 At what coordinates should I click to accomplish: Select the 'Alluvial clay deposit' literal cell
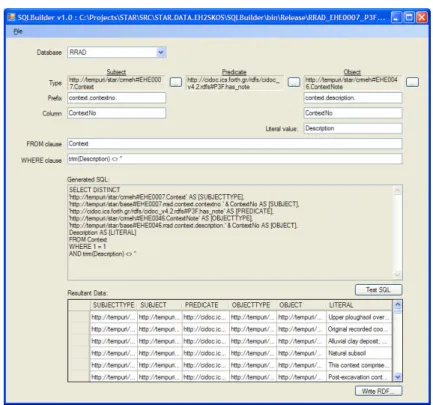pyautogui.click(x=359, y=341)
